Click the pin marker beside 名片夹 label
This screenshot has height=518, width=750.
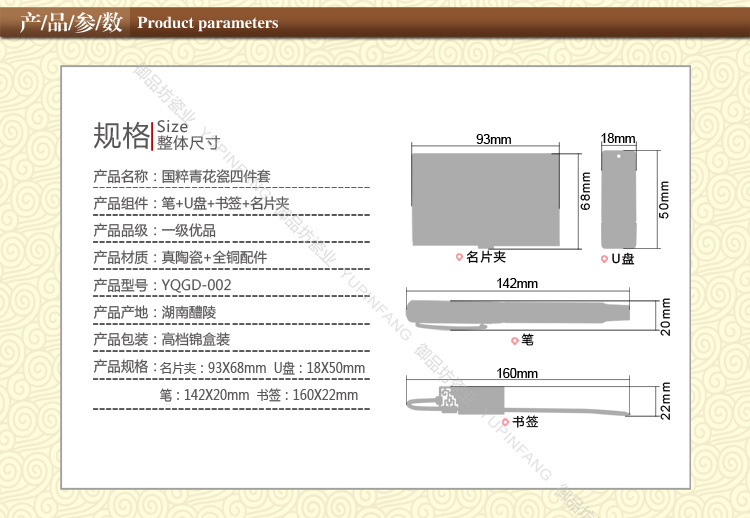point(460,258)
